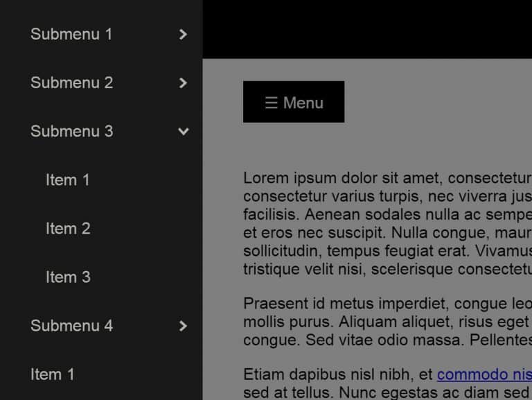
Task: Select the Submenu 2 label in the sidebar
Action: pos(71,82)
